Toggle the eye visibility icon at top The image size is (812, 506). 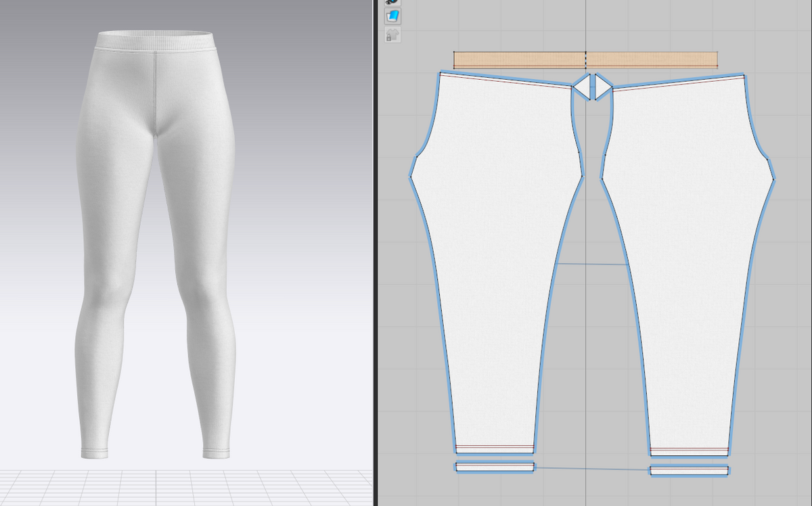click(x=392, y=3)
